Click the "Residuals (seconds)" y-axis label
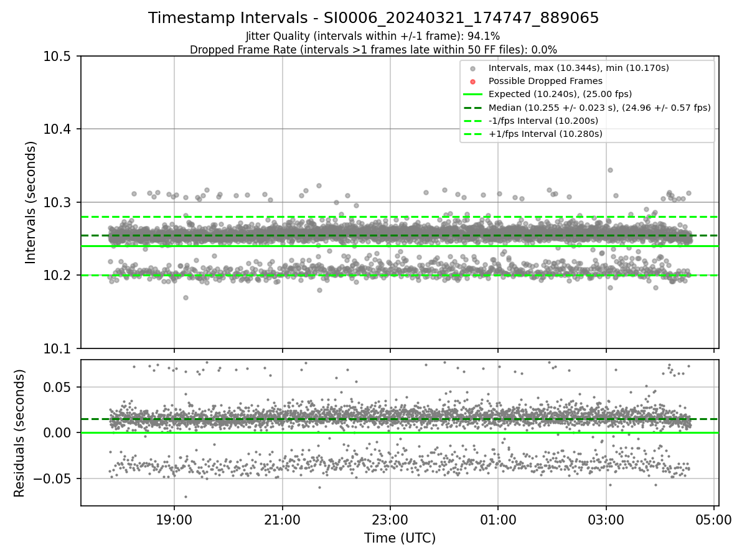 click(x=19, y=433)
